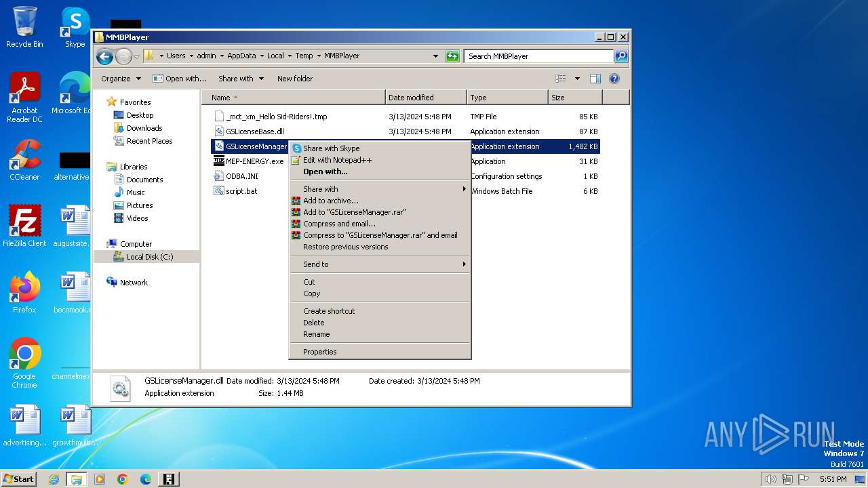Screen dimensions: 868x488
Task: Select Add to archive... option
Action: point(379,201)
